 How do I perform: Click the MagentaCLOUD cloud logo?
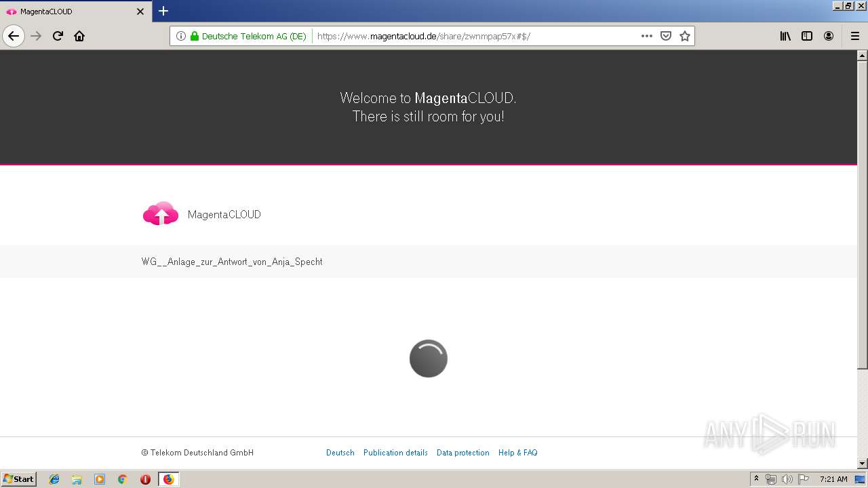click(161, 213)
